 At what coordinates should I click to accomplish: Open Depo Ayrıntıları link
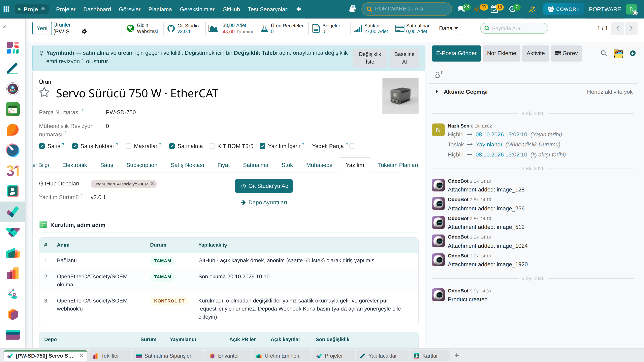click(264, 202)
